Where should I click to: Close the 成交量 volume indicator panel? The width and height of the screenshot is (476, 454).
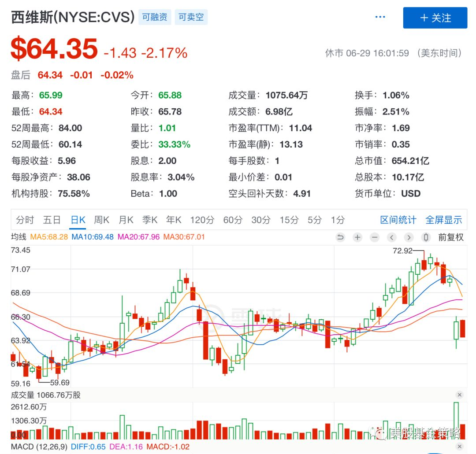click(459, 395)
